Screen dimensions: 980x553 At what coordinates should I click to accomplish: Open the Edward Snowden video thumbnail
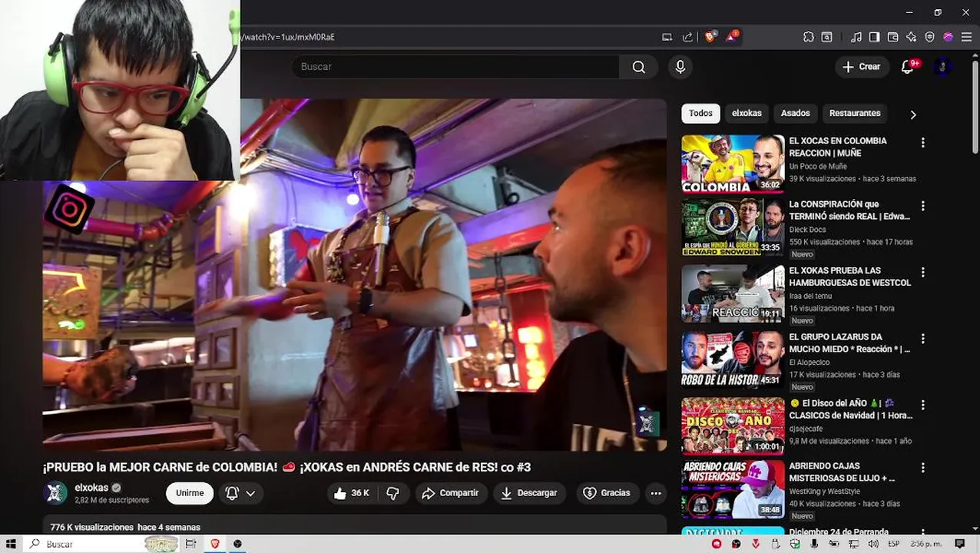click(733, 227)
